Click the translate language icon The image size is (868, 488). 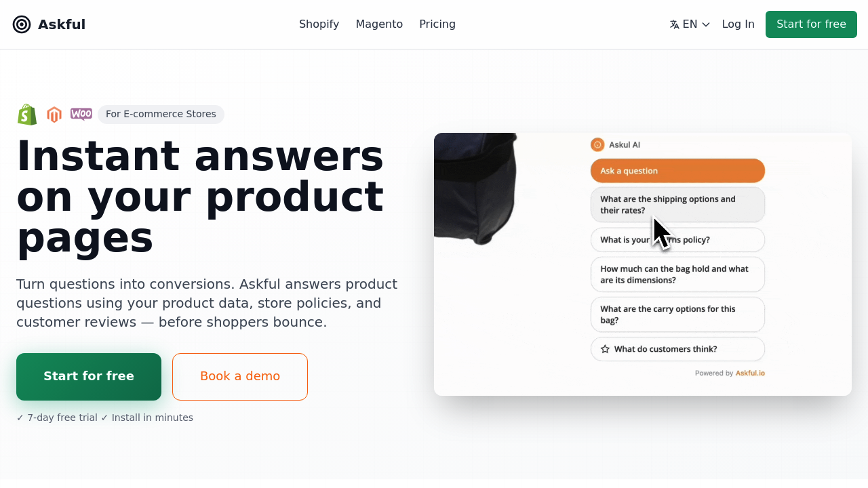[x=674, y=24]
